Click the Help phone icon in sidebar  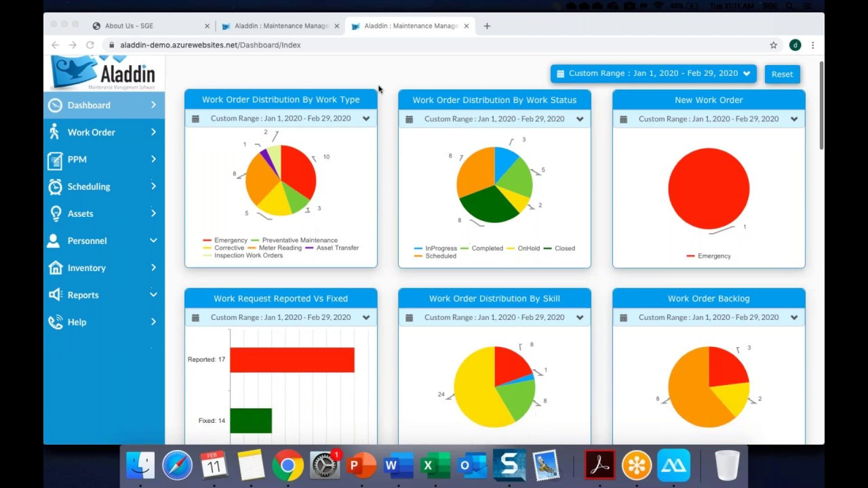[x=55, y=322]
